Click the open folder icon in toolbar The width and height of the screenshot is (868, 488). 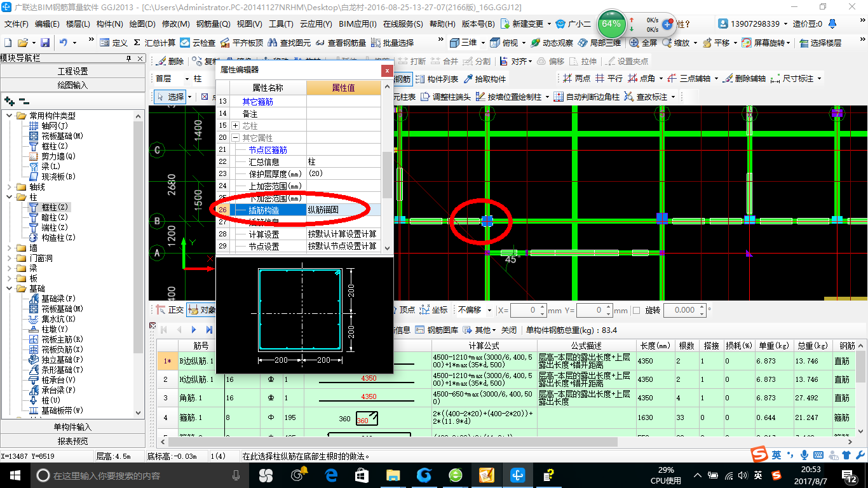[23, 43]
